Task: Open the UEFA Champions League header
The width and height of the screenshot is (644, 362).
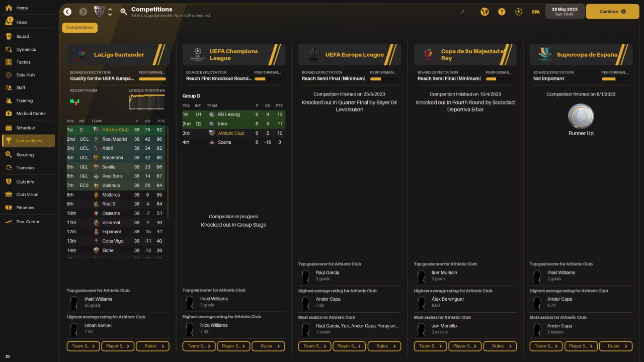Action: tap(234, 55)
